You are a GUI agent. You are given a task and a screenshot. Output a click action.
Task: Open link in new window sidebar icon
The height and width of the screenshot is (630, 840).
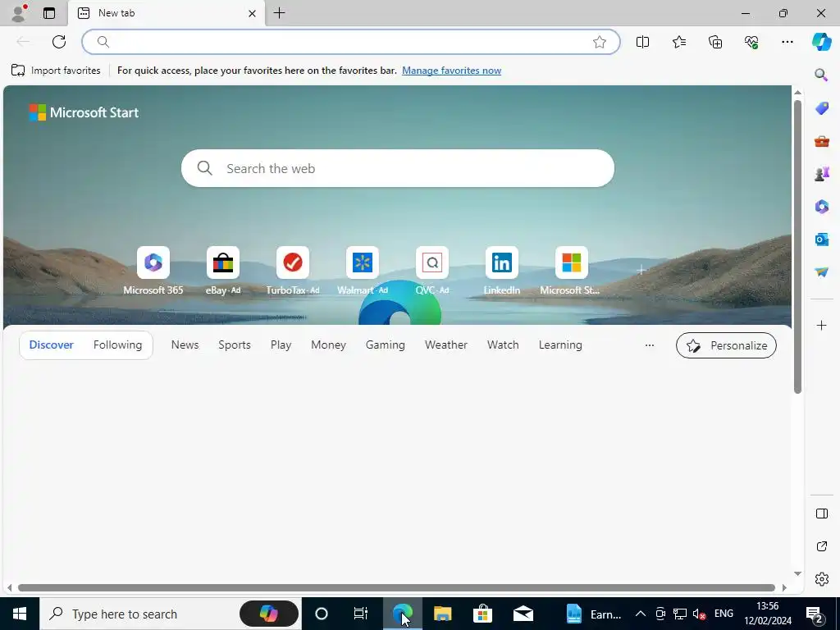(822, 546)
